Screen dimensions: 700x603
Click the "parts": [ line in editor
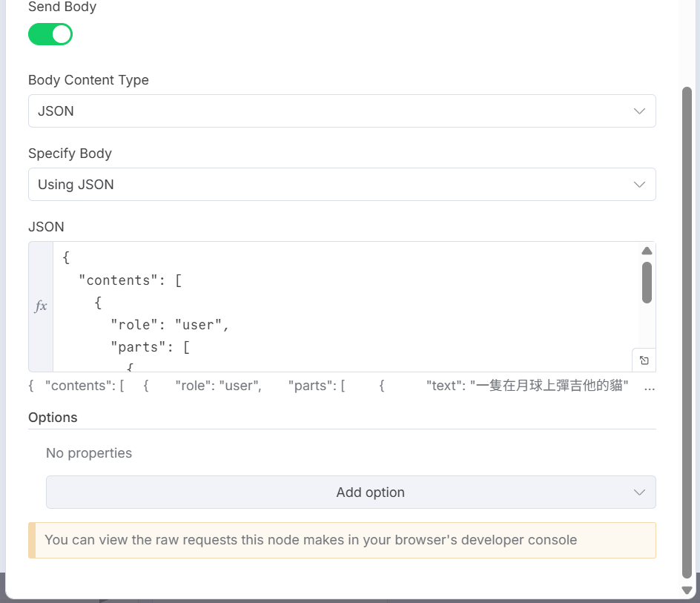151,347
